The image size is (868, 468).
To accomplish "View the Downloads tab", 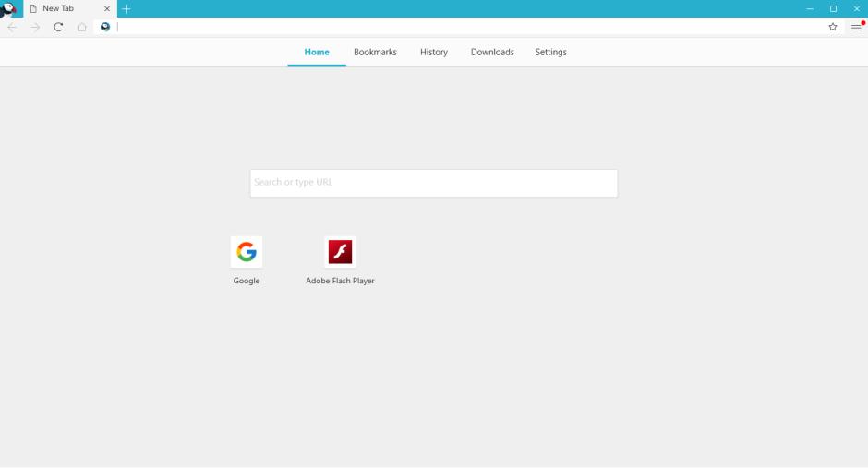I will (x=493, y=52).
